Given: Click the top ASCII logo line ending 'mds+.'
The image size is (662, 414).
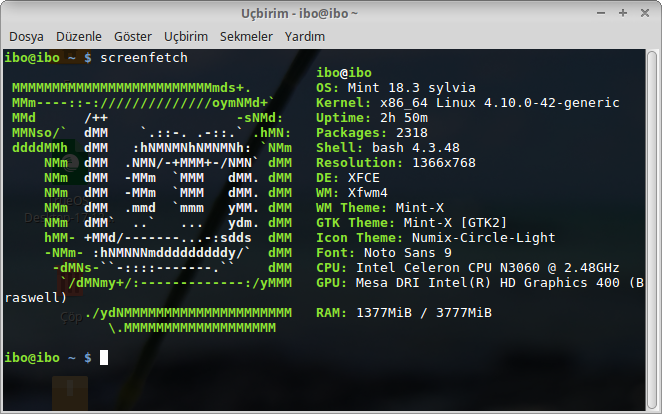Looking at the screenshot, I should coord(131,88).
